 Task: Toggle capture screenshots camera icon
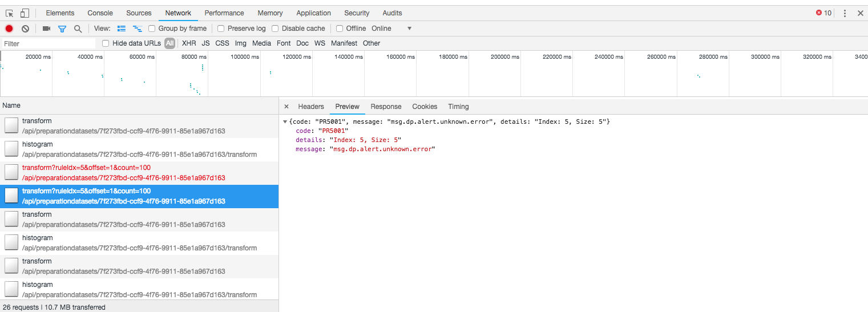[47, 29]
